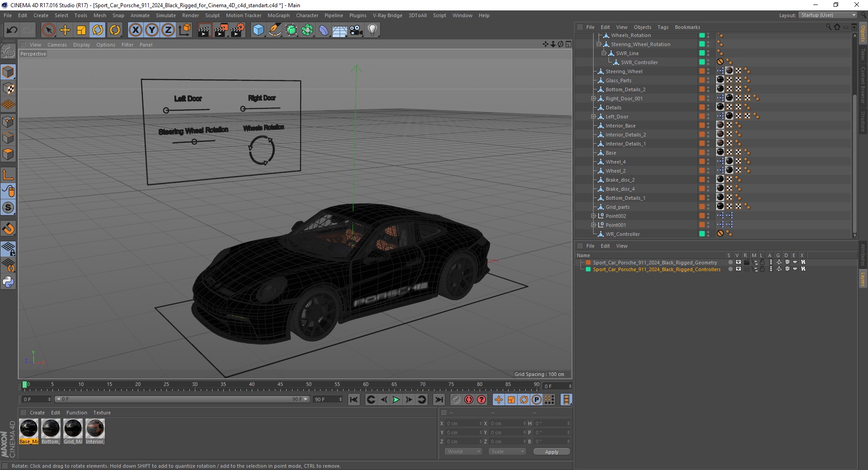The height and width of the screenshot is (470, 868).
Task: Expand the Left_Door object
Action: pos(594,117)
